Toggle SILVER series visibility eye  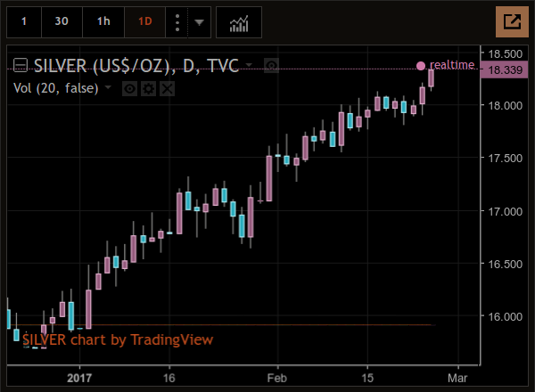tap(272, 65)
